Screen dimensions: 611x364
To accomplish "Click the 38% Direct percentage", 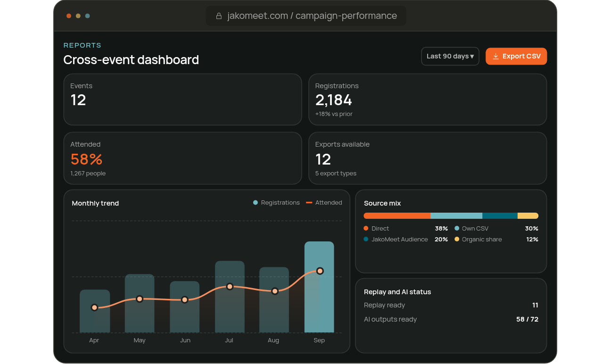I will click(441, 228).
